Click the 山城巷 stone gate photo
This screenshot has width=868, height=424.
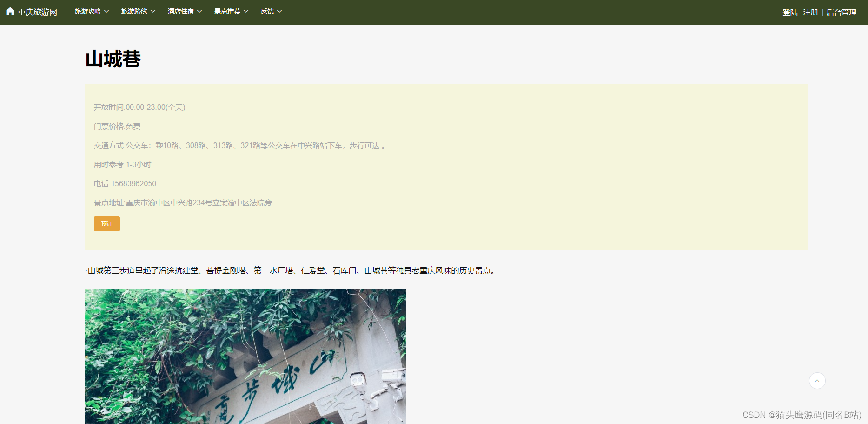pyautogui.click(x=245, y=357)
